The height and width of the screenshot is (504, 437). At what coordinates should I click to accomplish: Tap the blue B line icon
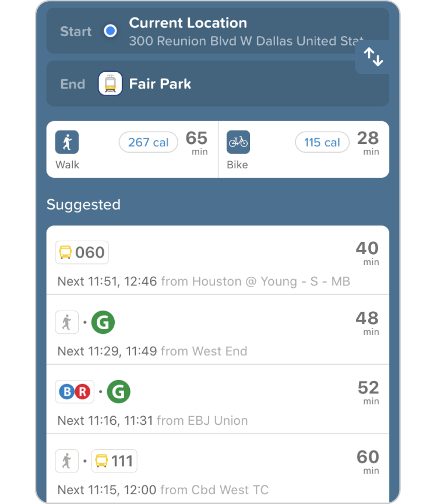[x=67, y=392]
